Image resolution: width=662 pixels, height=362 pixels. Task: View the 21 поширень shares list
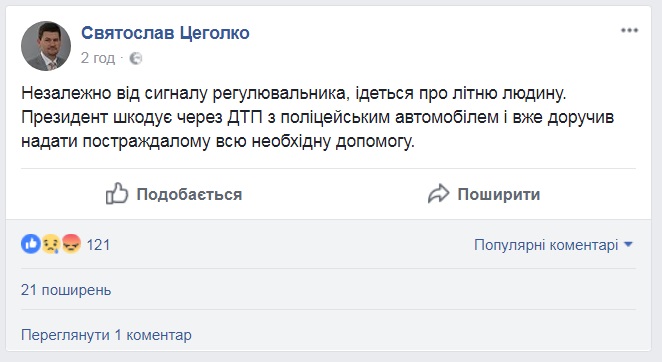pyautogui.click(x=66, y=290)
